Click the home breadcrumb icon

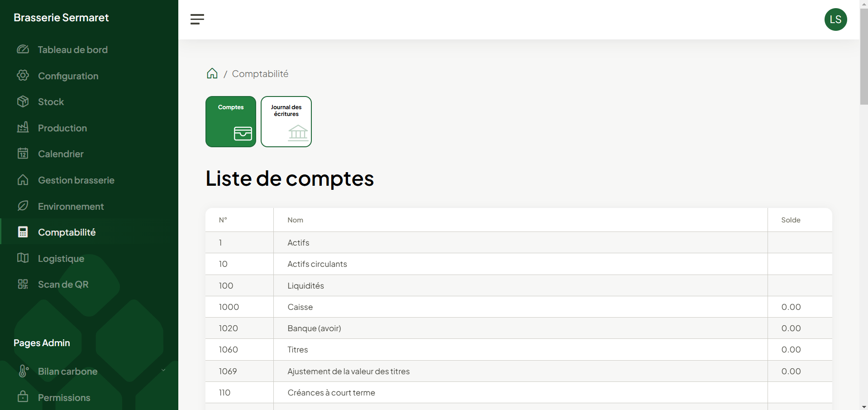pyautogui.click(x=212, y=74)
